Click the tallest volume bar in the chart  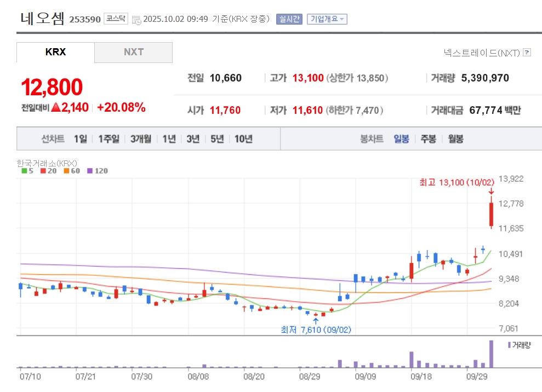point(491,354)
